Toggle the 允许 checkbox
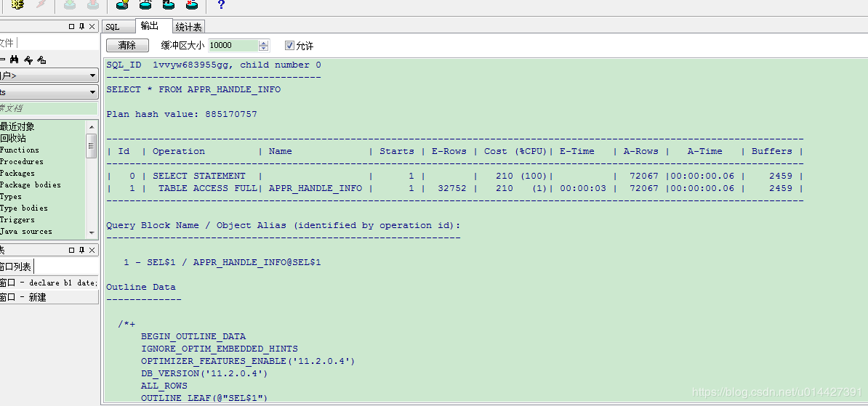 pyautogui.click(x=289, y=45)
